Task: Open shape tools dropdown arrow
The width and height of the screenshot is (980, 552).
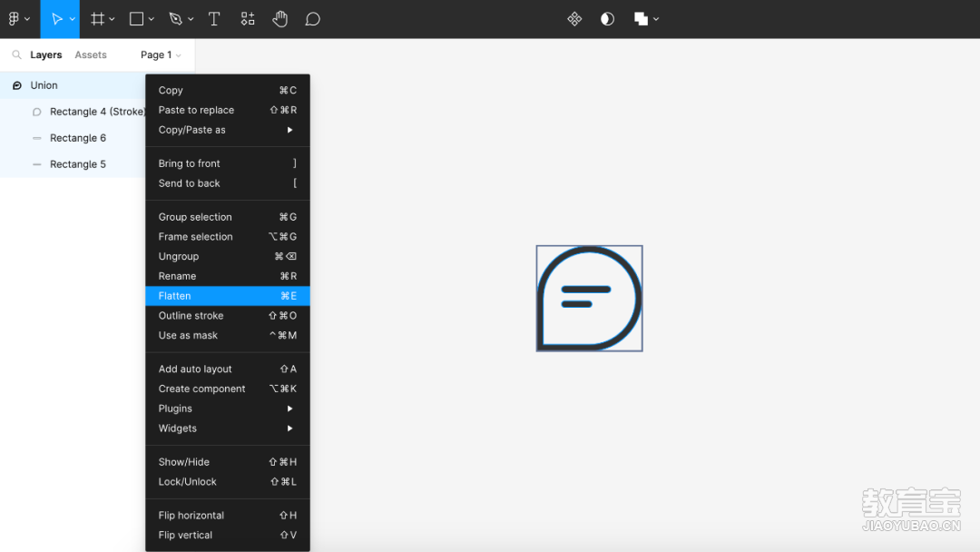Action: pyautogui.click(x=152, y=19)
